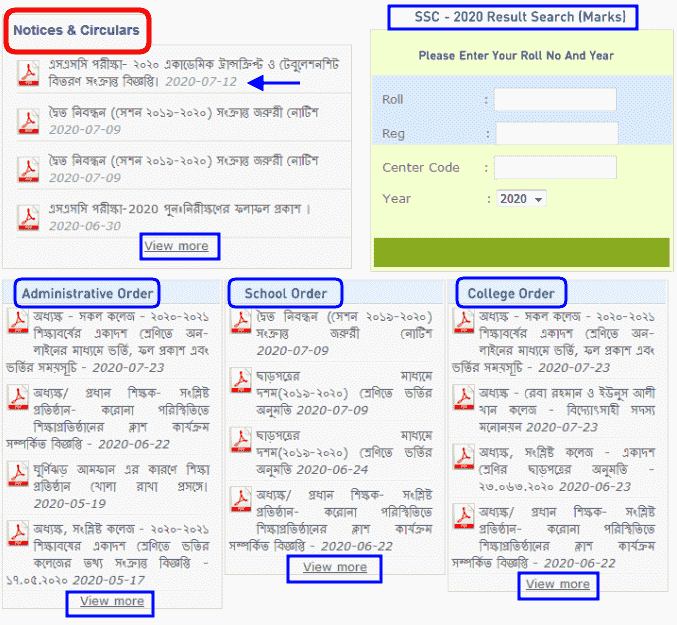677x625 pixels.
Task: Open PDF icon of the 2020-06-30 notice
Action: (x=28, y=218)
